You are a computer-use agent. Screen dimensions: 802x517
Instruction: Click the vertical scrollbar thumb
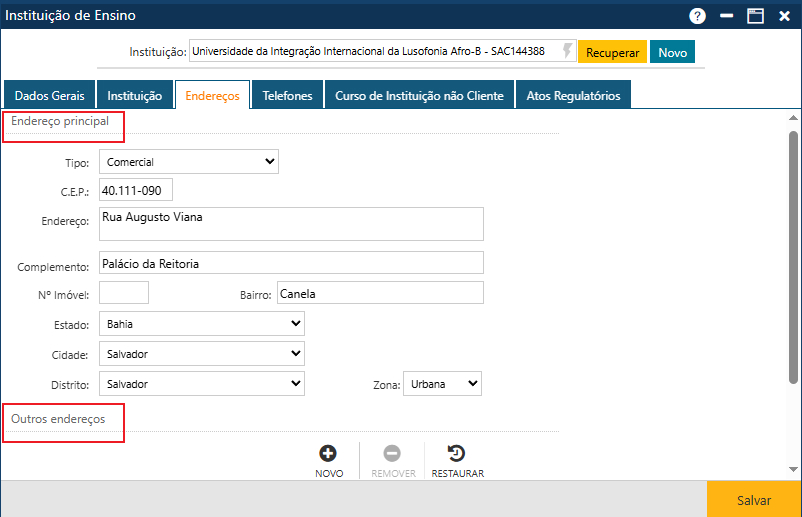(x=793, y=257)
